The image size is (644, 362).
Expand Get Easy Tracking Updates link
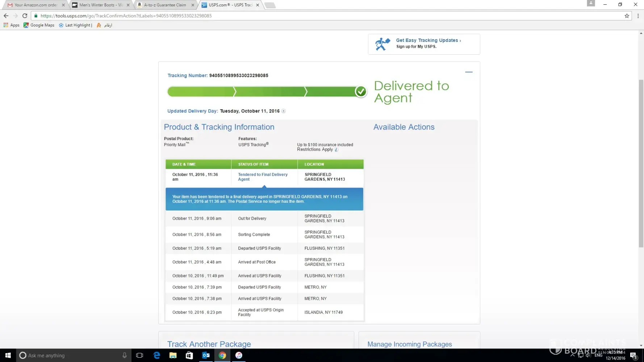pyautogui.click(x=428, y=40)
